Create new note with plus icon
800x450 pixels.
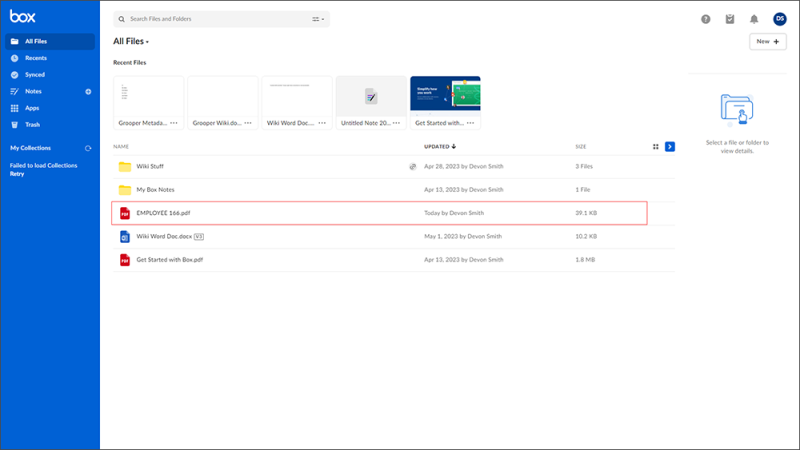click(x=88, y=92)
